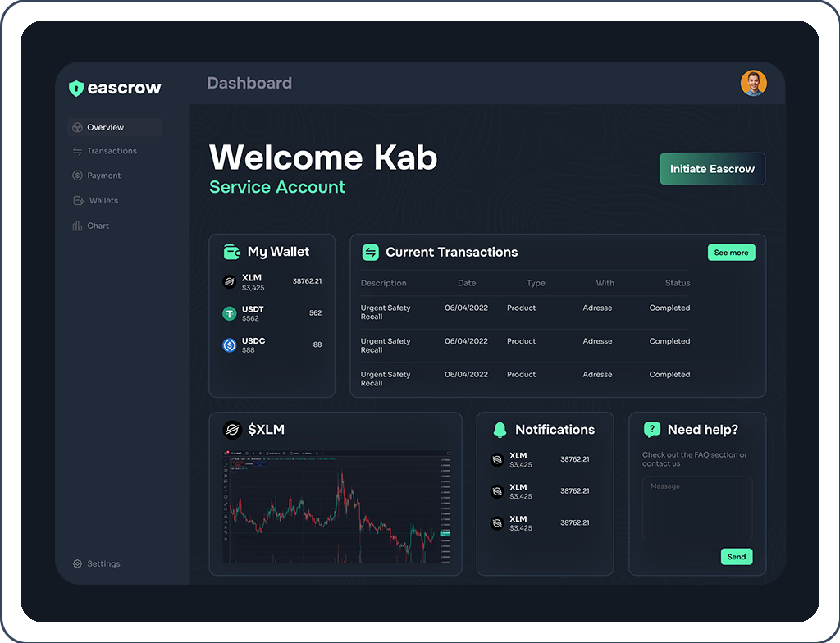Go to Transactions in the sidebar

[x=112, y=151]
